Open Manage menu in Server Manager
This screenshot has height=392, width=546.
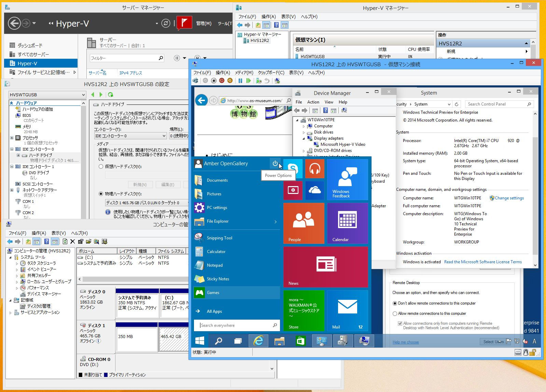coord(204,23)
